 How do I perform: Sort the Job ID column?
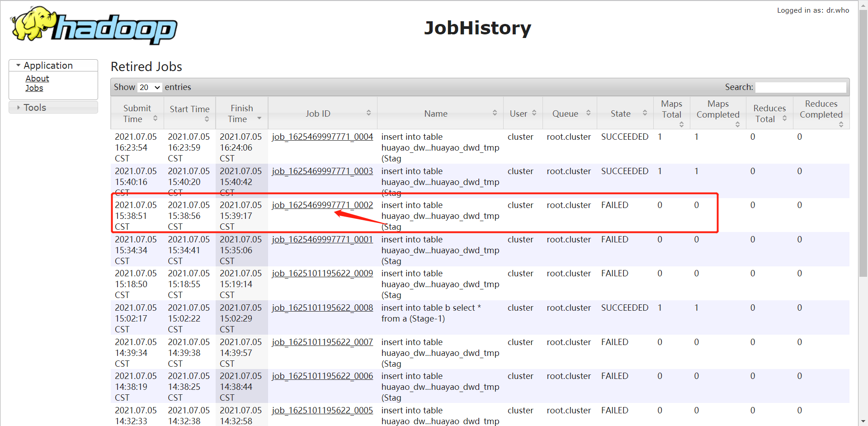coord(369,113)
